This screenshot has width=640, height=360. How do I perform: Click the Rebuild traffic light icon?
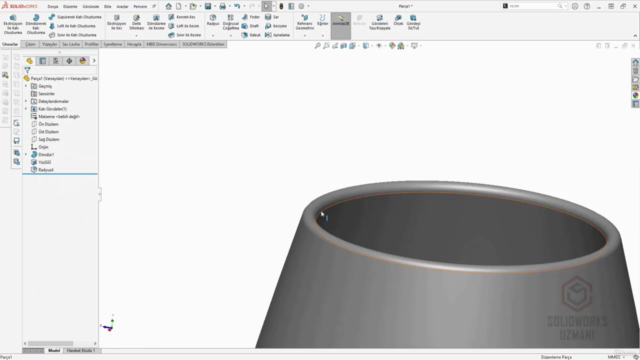pyautogui.click(x=281, y=6)
